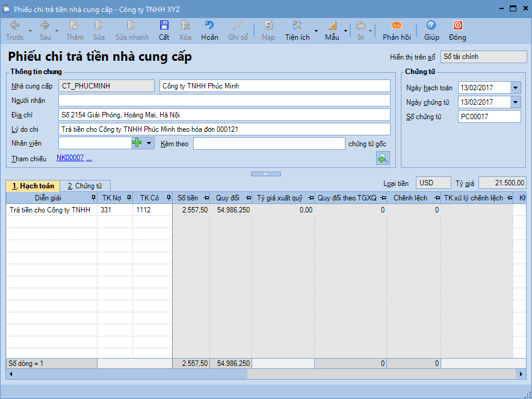This screenshot has width=532, height=399.
Task: Pin the TK Nợ column
Action: [x=129, y=198]
